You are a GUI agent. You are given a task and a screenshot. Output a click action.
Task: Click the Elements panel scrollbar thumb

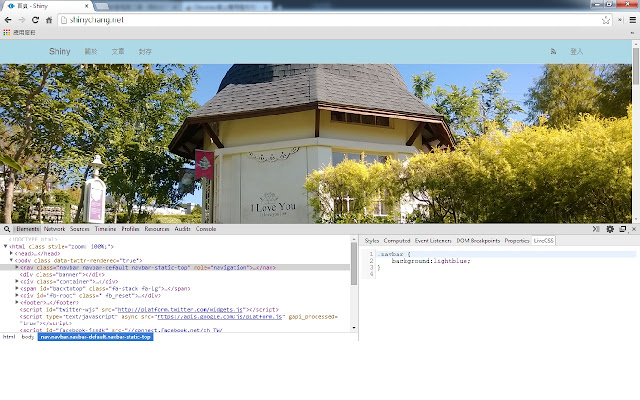click(354, 264)
